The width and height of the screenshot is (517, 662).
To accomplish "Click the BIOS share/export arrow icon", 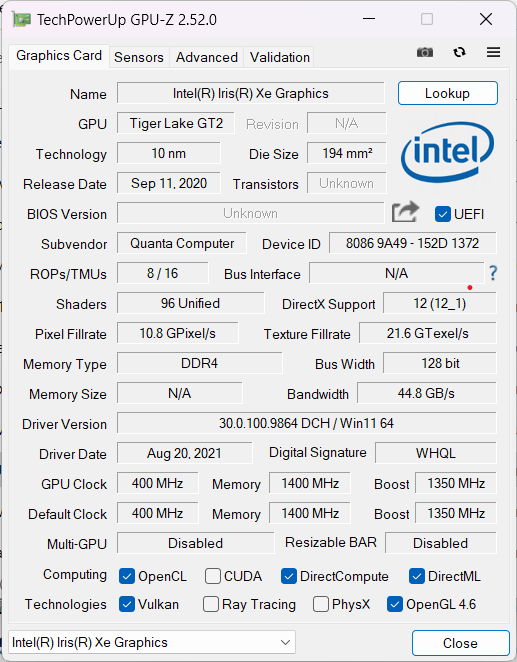I will click(x=405, y=212).
